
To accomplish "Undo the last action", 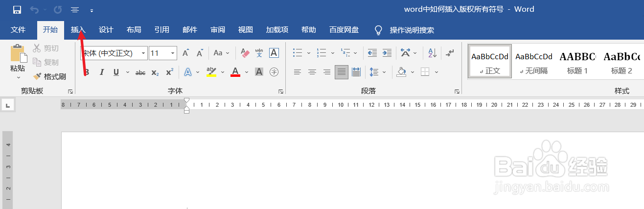I will click(34, 9).
